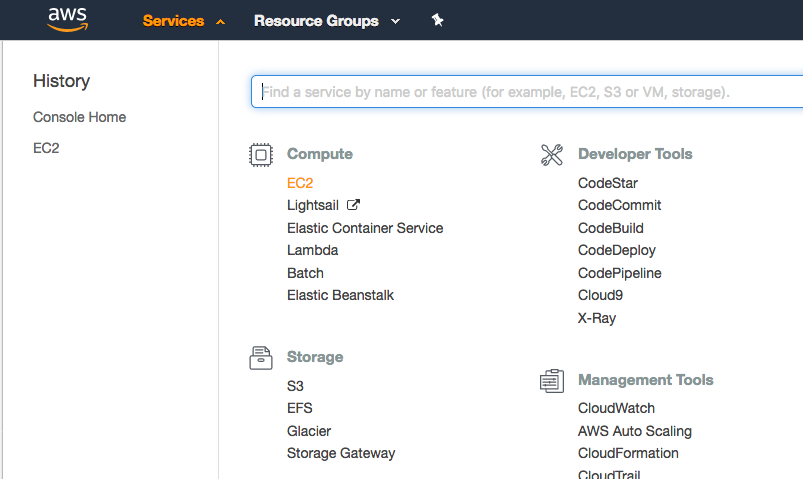Open the Glacier service
This screenshot has height=479, width=803.
click(x=309, y=431)
